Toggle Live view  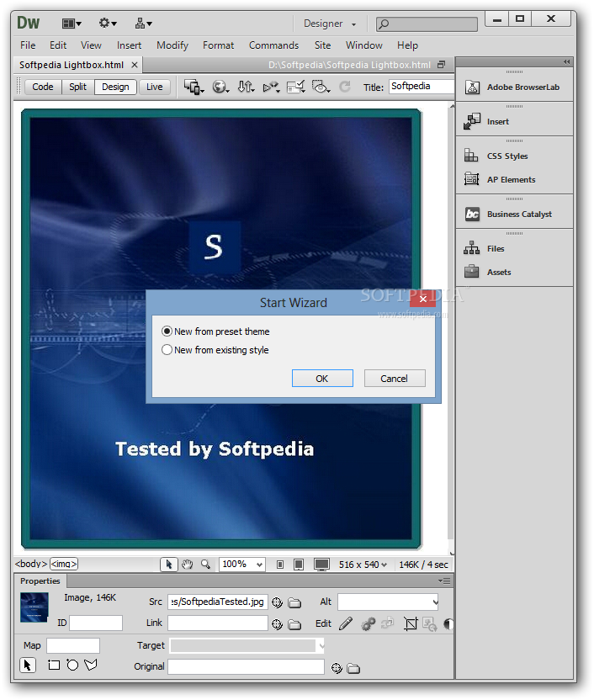[155, 87]
